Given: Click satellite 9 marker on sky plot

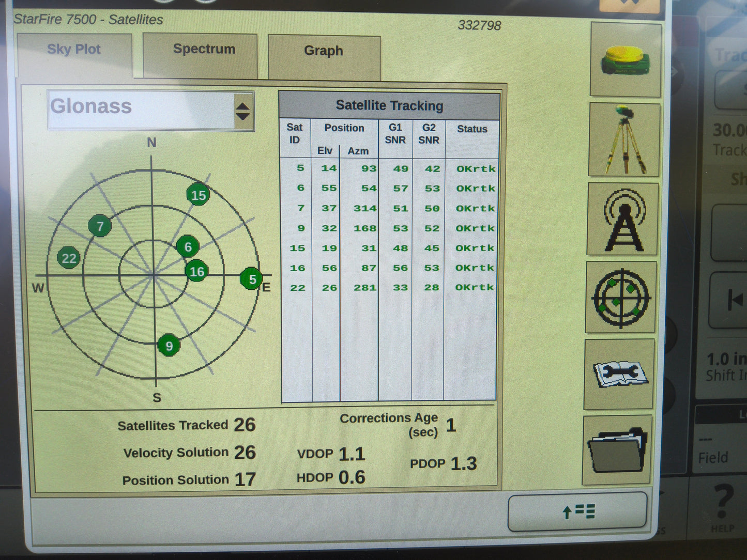Looking at the screenshot, I should tap(169, 346).
